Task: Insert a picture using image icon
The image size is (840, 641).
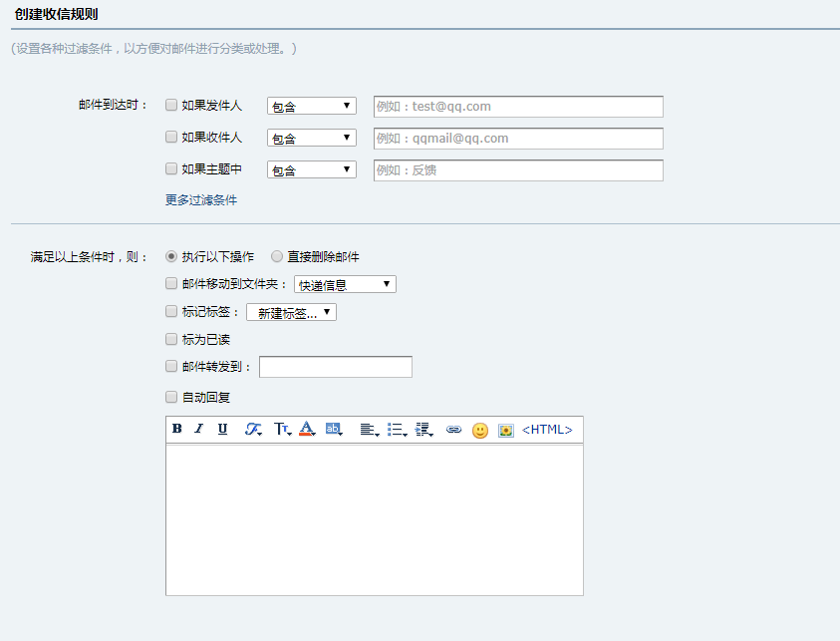Action: pos(506,431)
